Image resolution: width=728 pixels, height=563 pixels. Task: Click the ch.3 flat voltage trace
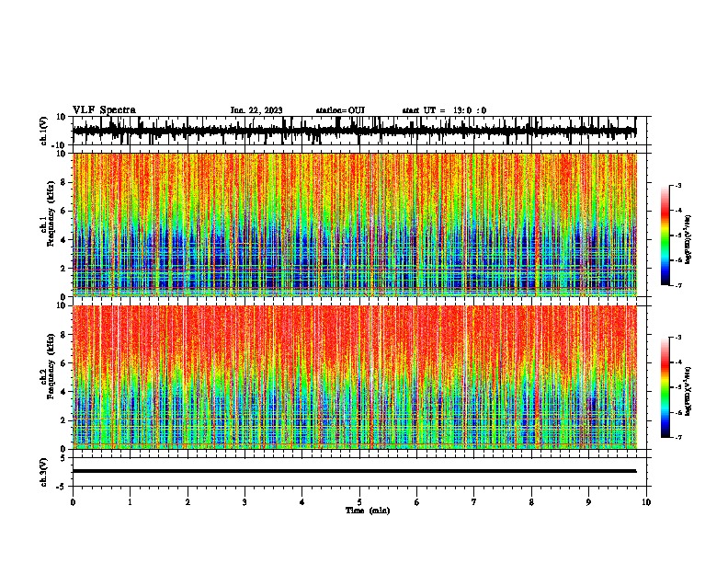(x=354, y=471)
